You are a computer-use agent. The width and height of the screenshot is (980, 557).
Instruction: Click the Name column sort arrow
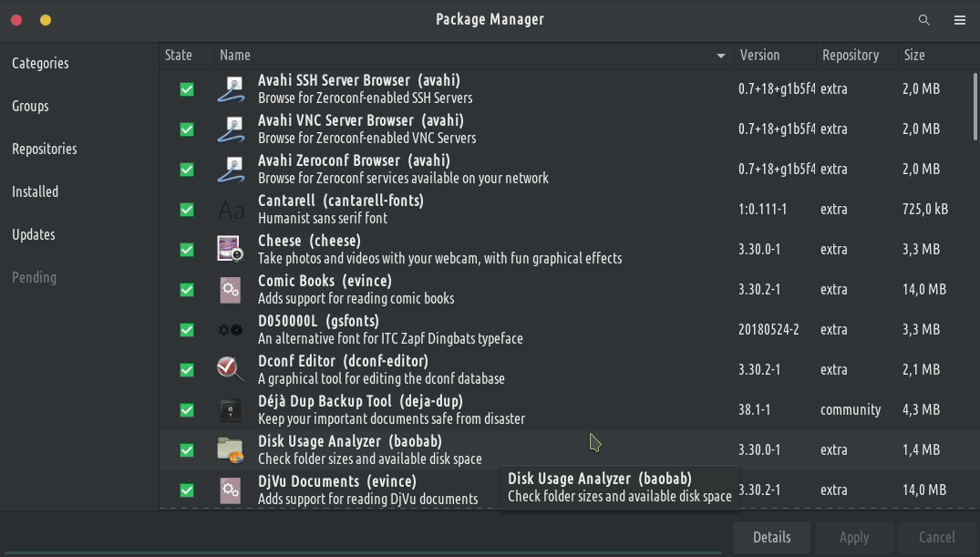click(x=722, y=56)
